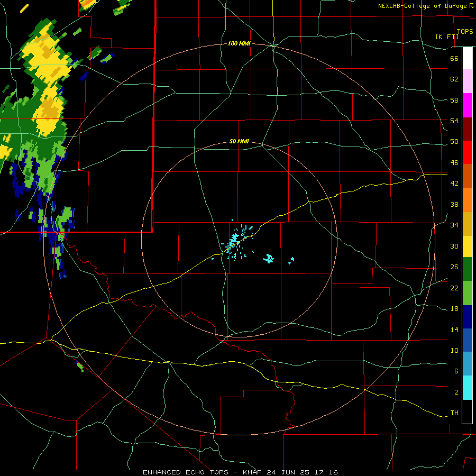Viewport: 476px width, 476px height.
Task: Click the small green echo near the lower-left yellow highway
Action: click(x=80, y=366)
